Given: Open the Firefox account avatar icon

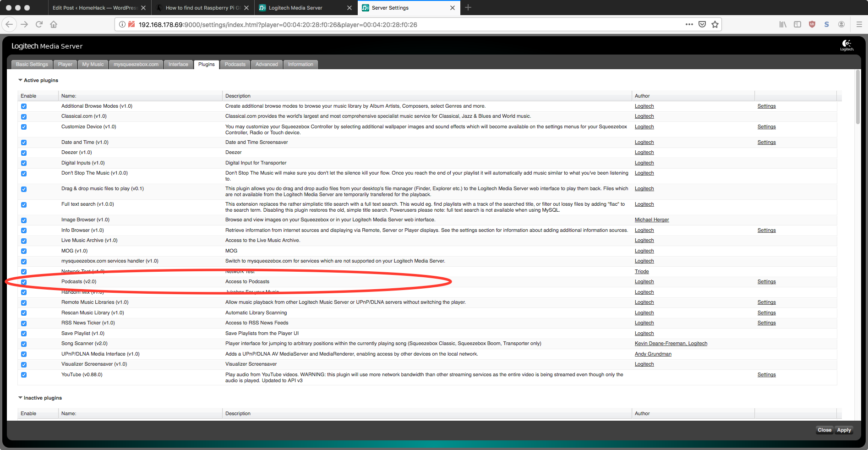Looking at the screenshot, I should tap(841, 24).
